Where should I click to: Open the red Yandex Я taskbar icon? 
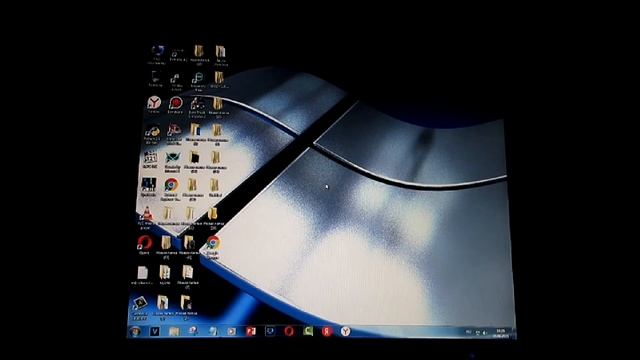point(327,331)
